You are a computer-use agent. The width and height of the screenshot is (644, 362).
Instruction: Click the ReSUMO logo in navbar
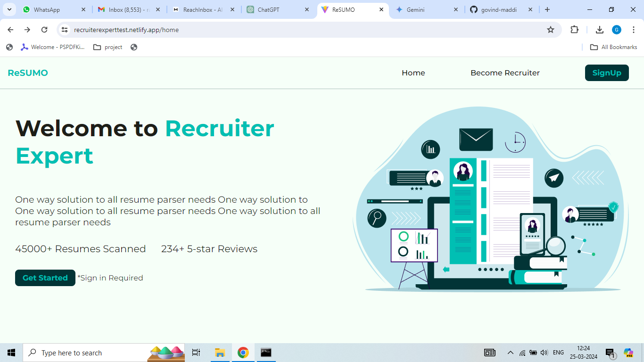point(28,73)
